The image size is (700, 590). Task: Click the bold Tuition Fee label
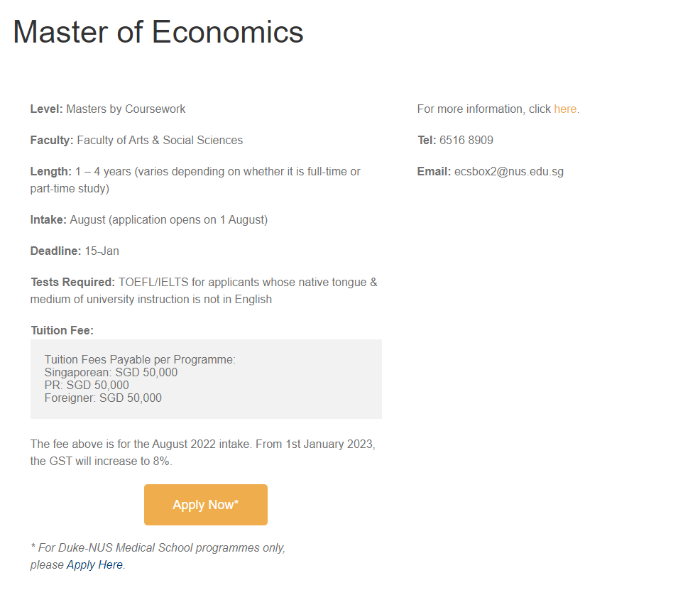[62, 331]
